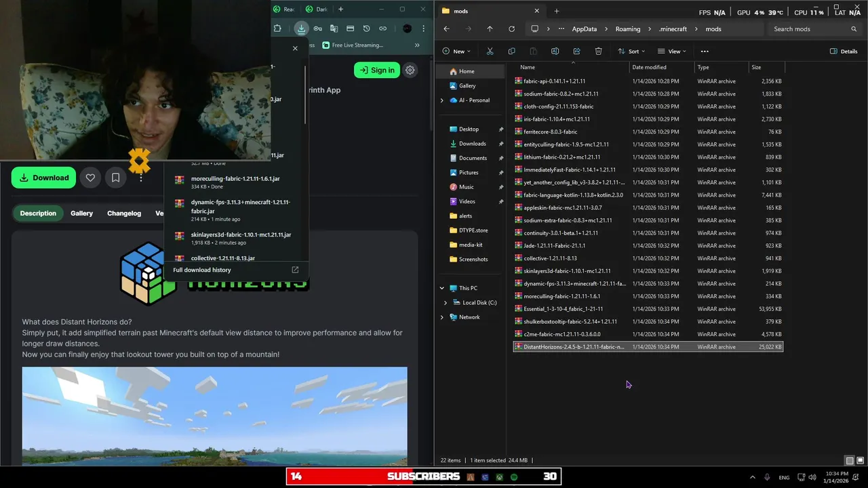Expand the Network tree node
The width and height of the screenshot is (868, 488).
click(x=442, y=317)
